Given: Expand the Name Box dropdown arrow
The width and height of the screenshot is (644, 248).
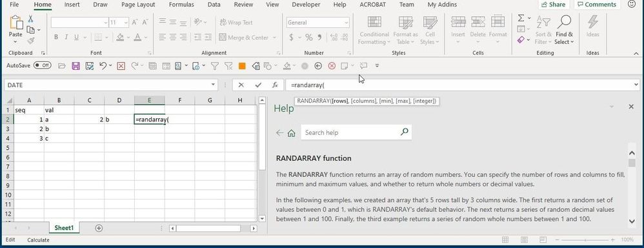Looking at the screenshot, I should 213,85.
